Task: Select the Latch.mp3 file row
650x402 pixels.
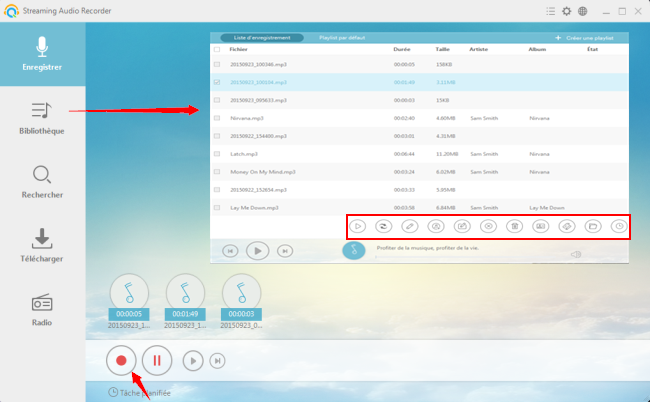Action: pos(420,154)
